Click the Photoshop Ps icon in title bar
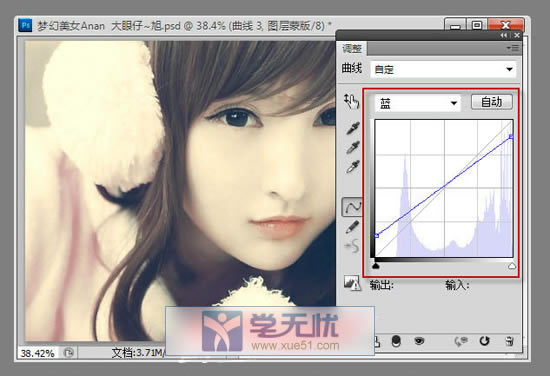 click(x=25, y=26)
